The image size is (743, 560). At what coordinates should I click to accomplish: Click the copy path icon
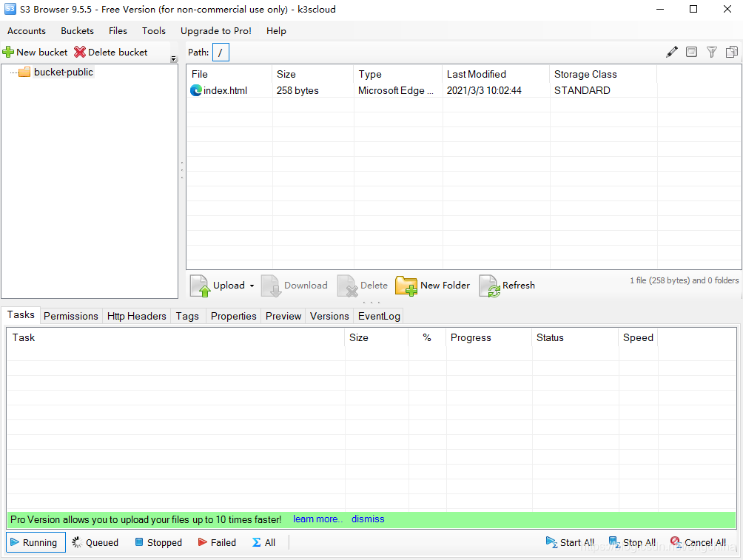[x=732, y=52]
